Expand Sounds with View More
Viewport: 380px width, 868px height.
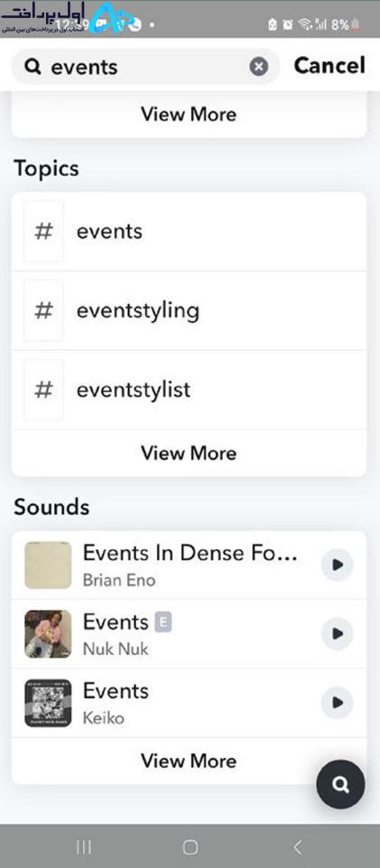tap(189, 761)
